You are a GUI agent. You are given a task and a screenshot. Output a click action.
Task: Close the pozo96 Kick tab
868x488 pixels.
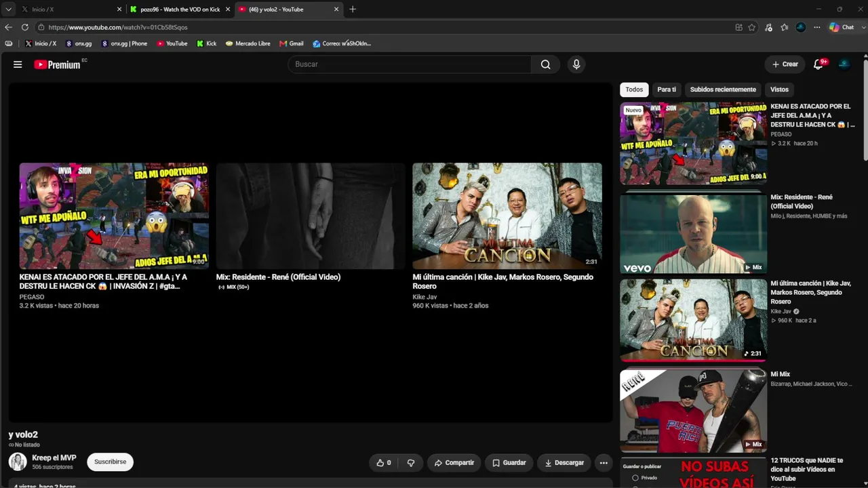click(x=228, y=9)
